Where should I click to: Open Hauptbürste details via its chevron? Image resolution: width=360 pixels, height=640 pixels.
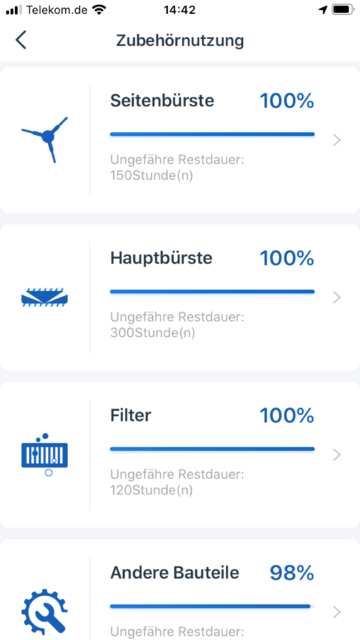point(337,298)
